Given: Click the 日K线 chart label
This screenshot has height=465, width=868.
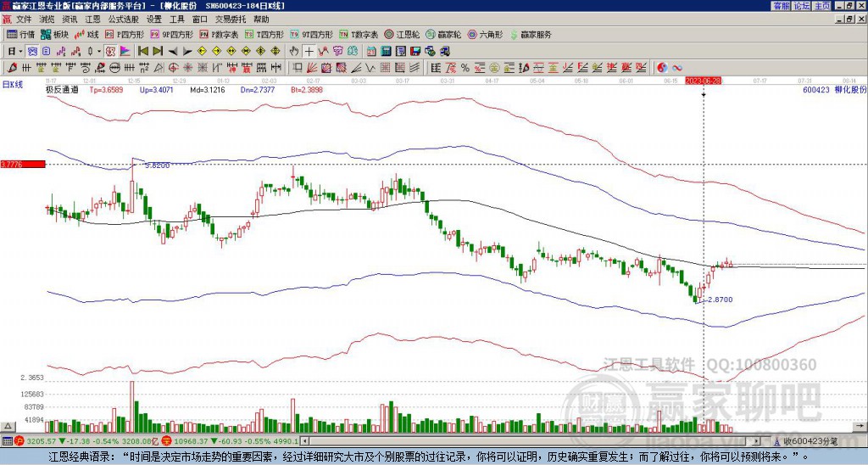Looking at the screenshot, I should pos(12,84).
